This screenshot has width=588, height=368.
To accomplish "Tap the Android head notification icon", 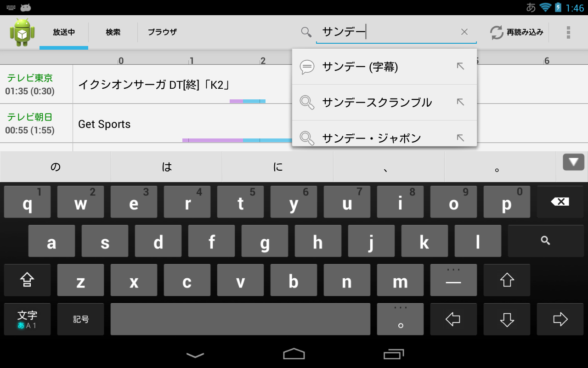I will [26, 7].
